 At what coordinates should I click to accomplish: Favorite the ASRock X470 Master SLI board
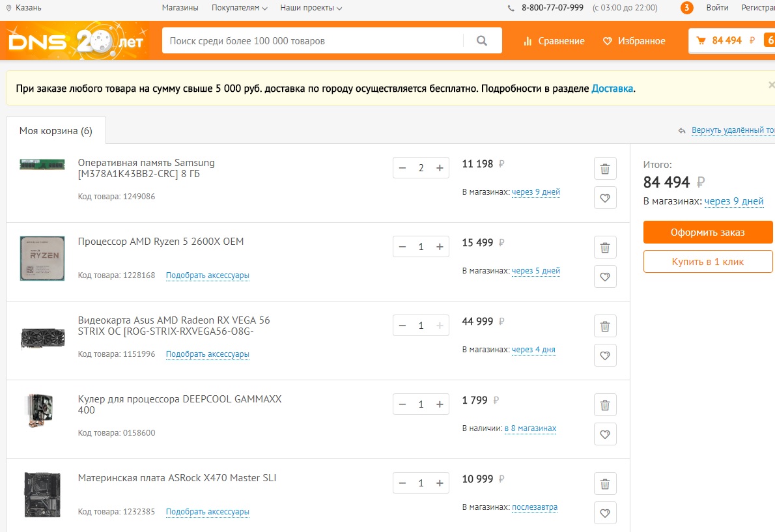click(x=605, y=513)
